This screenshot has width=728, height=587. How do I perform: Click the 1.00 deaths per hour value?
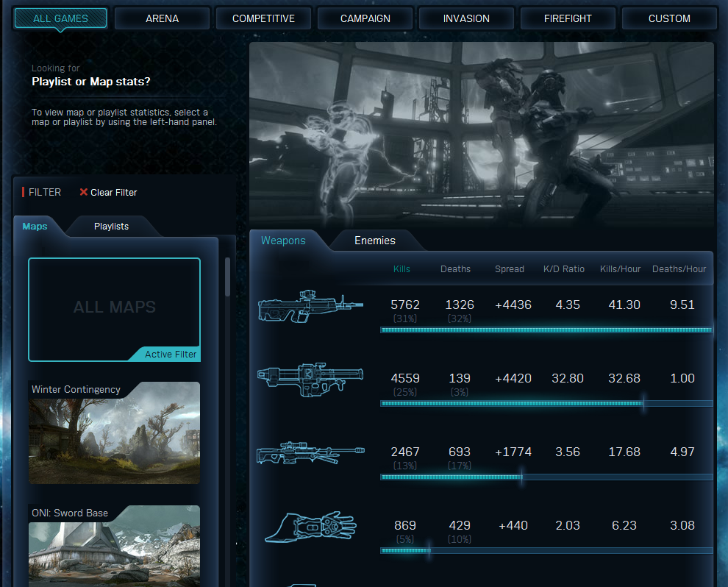coord(682,378)
